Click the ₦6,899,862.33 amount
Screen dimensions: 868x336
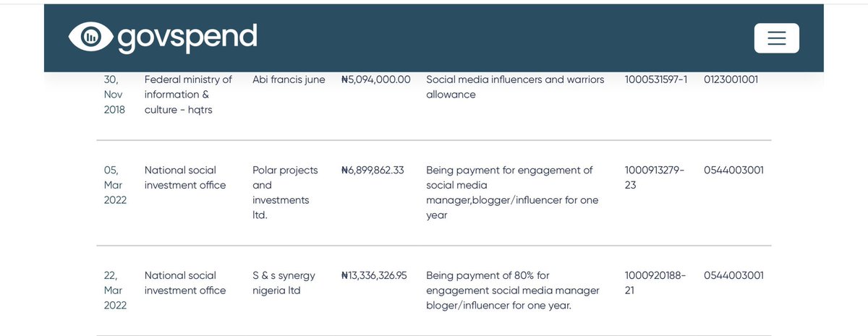(373, 171)
